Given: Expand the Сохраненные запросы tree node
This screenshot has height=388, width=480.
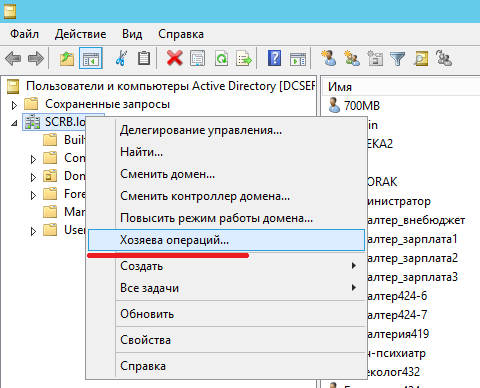Looking at the screenshot, I should (14, 105).
